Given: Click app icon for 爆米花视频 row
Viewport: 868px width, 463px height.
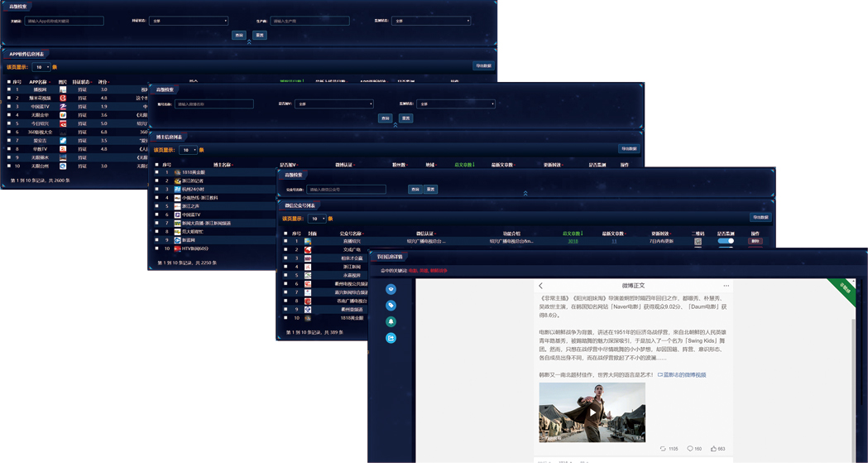Looking at the screenshot, I should point(63,98).
